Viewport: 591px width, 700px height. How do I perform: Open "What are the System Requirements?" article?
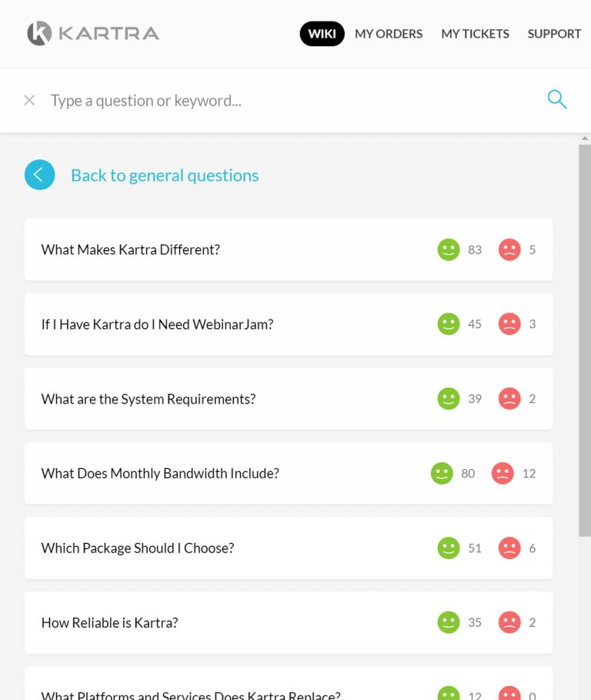click(149, 399)
